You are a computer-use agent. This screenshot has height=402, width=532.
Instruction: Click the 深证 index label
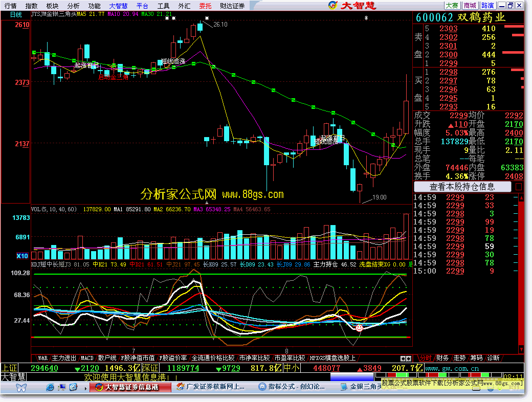click(150, 368)
